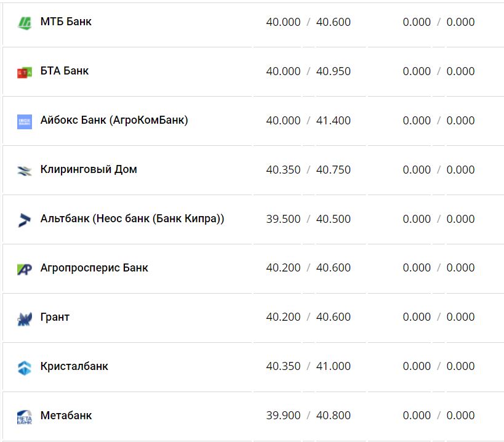Click the Метабанк name text
The height and width of the screenshot is (442, 504).
point(66,416)
